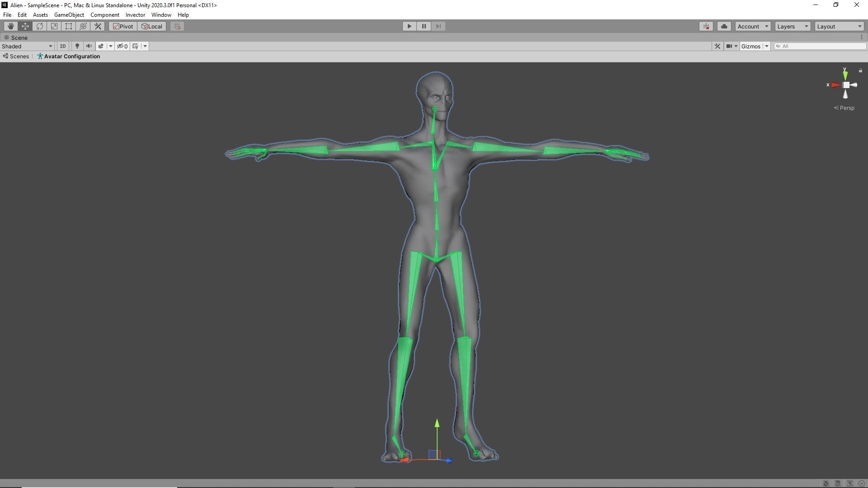Click the green Y axis gizmo cone

845,75
